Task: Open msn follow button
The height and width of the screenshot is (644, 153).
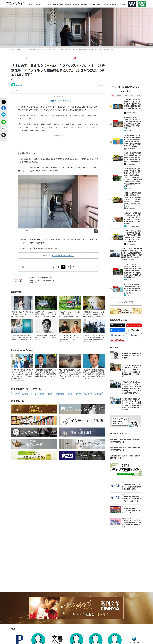Action: click(x=134, y=335)
